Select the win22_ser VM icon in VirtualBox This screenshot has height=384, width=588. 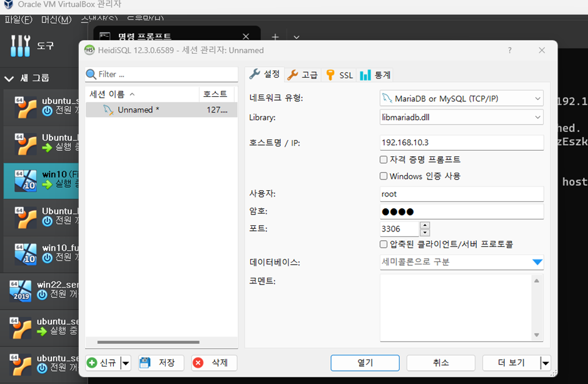[20, 291]
